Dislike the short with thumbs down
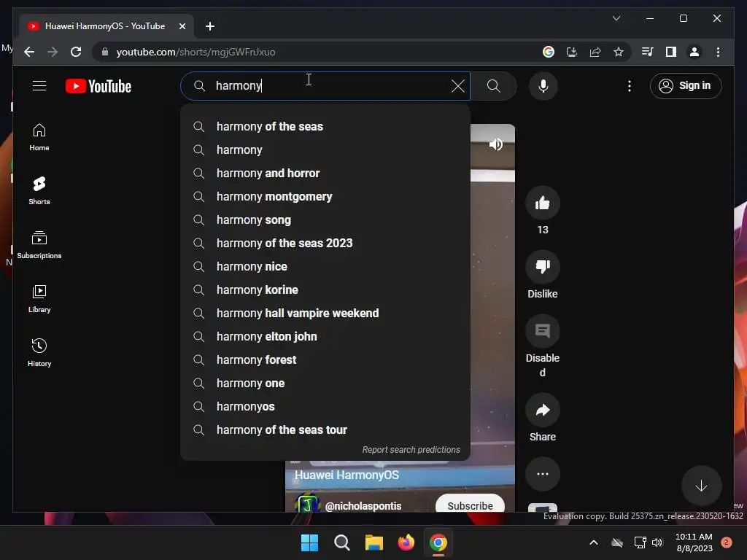This screenshot has width=747, height=560. tap(543, 267)
